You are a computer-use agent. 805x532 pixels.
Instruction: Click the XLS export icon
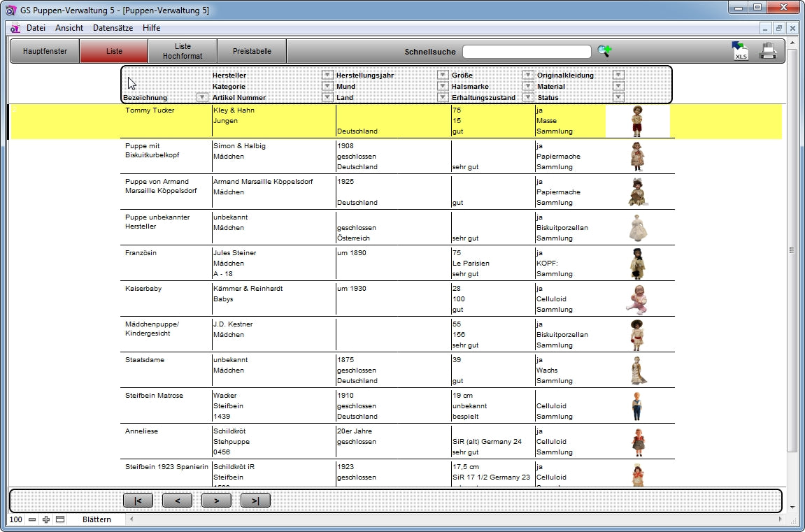pos(740,51)
